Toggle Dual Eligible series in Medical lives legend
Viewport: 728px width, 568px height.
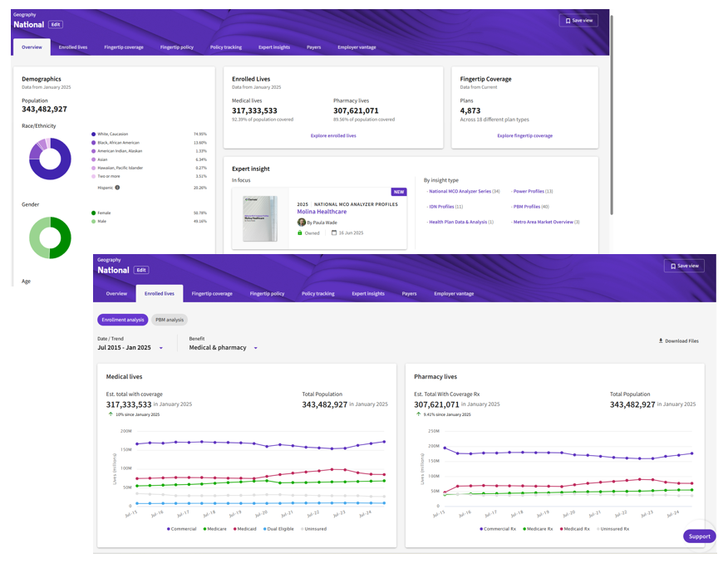point(279,528)
